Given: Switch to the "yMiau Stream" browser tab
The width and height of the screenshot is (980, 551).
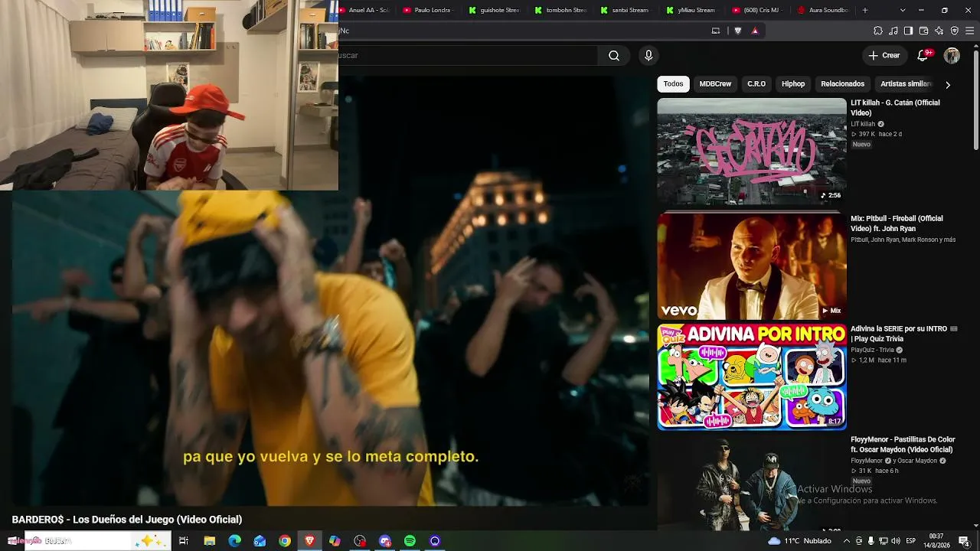Looking at the screenshot, I should point(691,10).
